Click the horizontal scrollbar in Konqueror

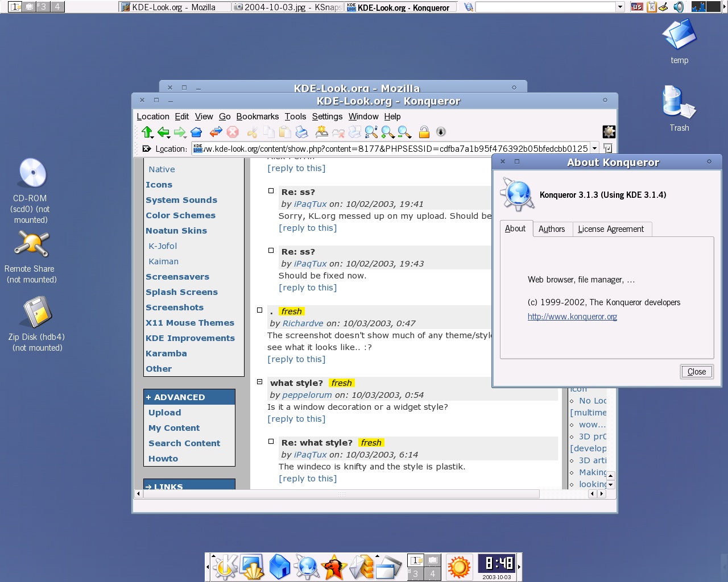(x=341, y=494)
